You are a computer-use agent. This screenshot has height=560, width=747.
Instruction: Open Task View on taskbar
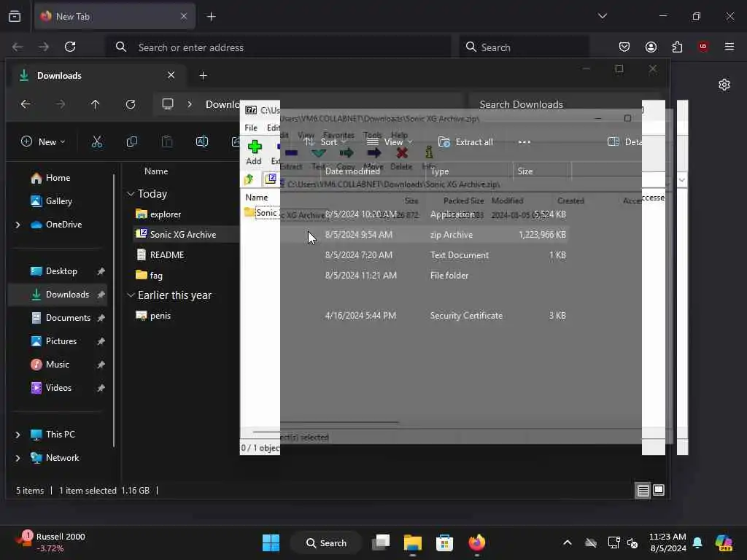pyautogui.click(x=381, y=542)
